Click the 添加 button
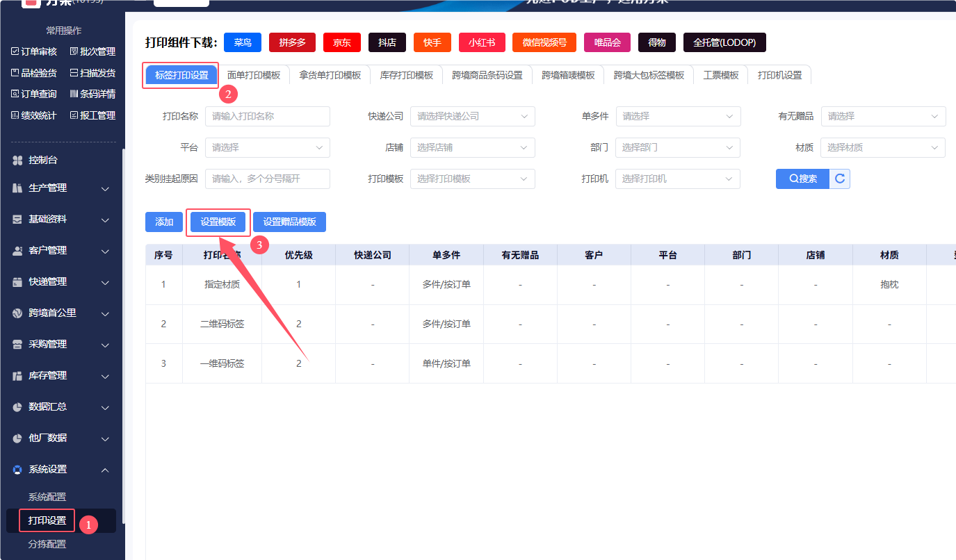Screen dimensions: 956x560 (164, 222)
